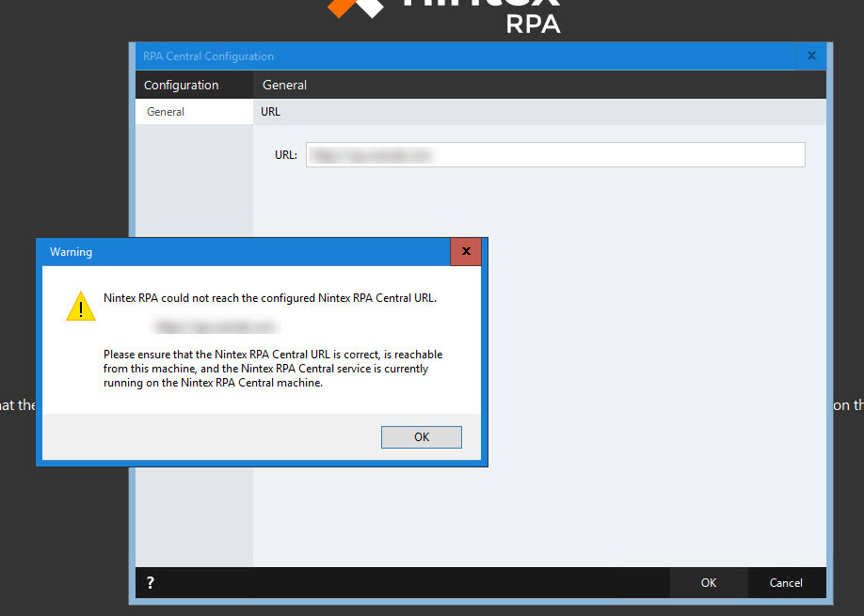Click the Nintex RPA logo
The image size is (864, 616).
pos(444,17)
